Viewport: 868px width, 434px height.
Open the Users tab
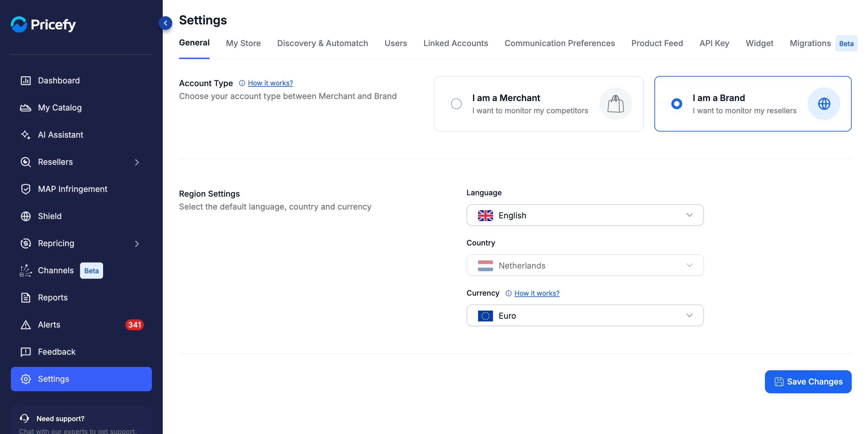pos(396,43)
